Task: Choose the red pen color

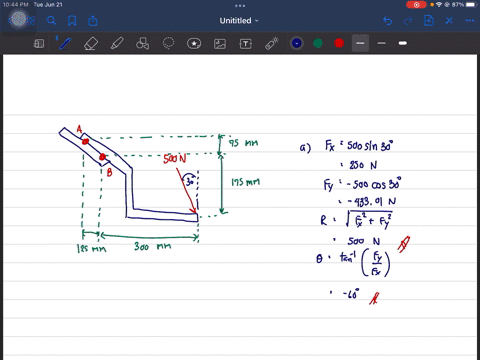Action: [339, 43]
